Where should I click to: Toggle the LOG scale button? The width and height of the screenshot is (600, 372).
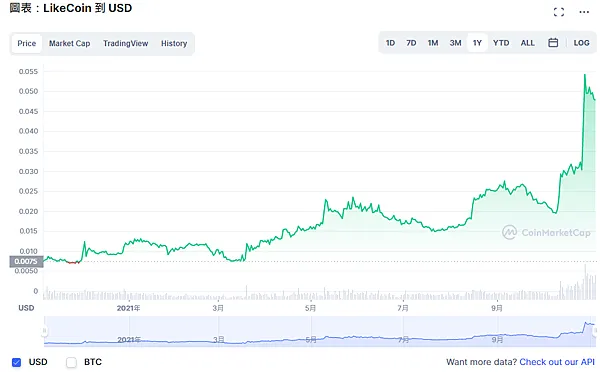581,43
